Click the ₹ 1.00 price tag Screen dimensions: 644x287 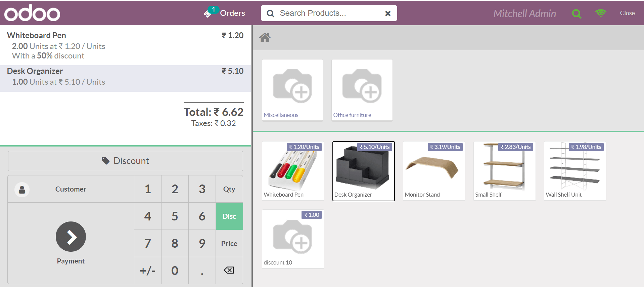[312, 215]
